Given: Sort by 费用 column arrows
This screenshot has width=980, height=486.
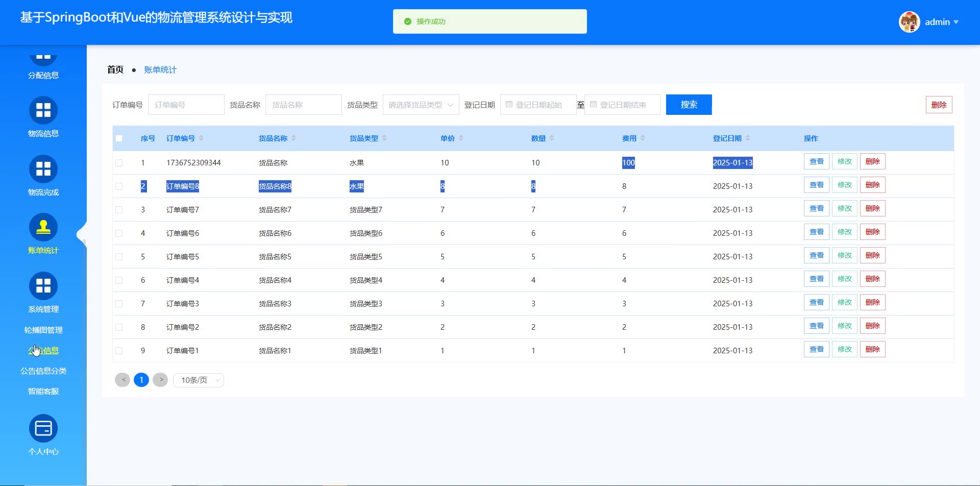Looking at the screenshot, I should pyautogui.click(x=643, y=138).
